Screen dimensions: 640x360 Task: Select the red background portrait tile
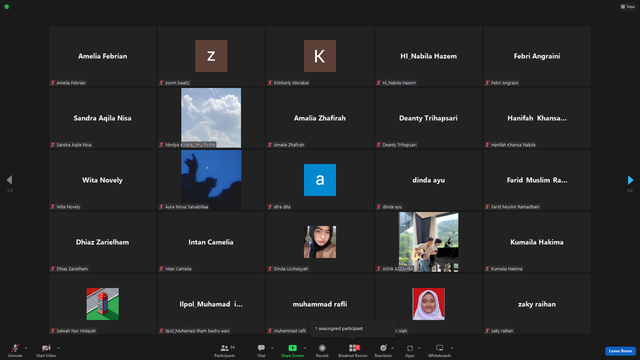click(429, 304)
